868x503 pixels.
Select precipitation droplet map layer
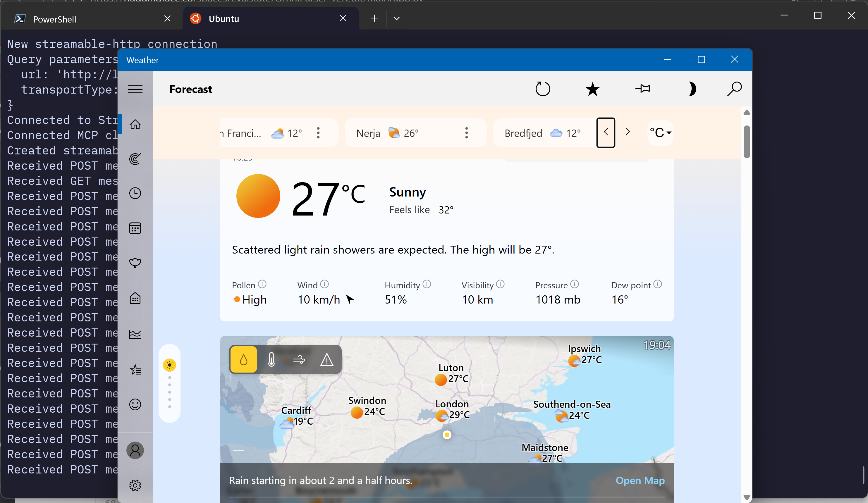point(243,360)
